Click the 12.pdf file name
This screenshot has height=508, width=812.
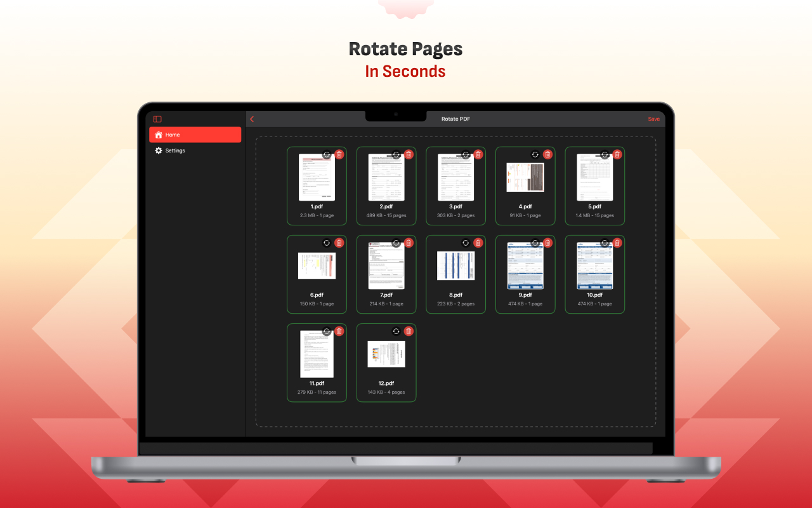(x=386, y=384)
